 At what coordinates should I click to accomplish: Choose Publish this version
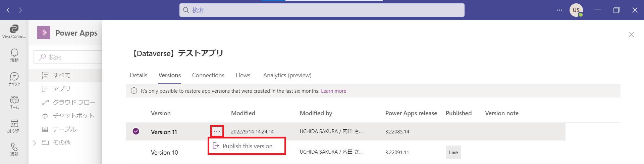247,146
